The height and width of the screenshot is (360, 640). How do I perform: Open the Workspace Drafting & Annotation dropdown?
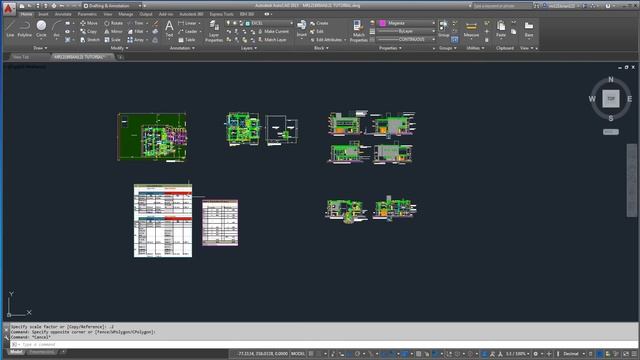112,6
